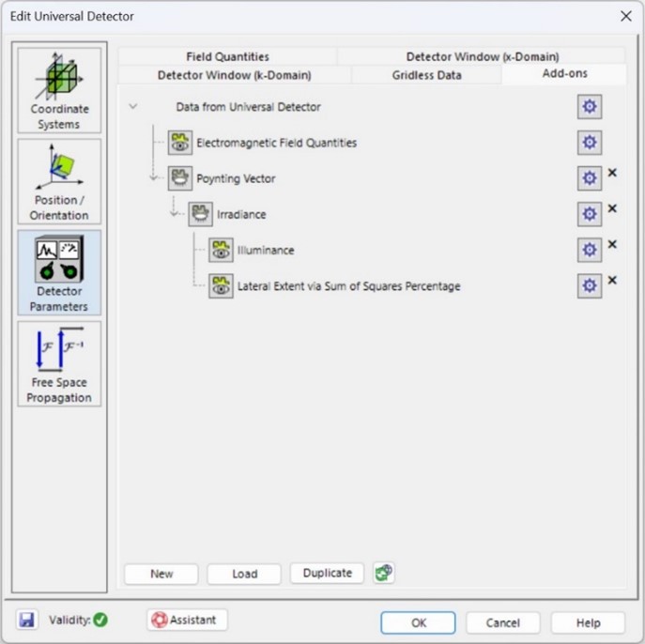The image size is (645, 644).
Task: Switch to Detector Window (x-Domain) tab
Action: (x=482, y=56)
